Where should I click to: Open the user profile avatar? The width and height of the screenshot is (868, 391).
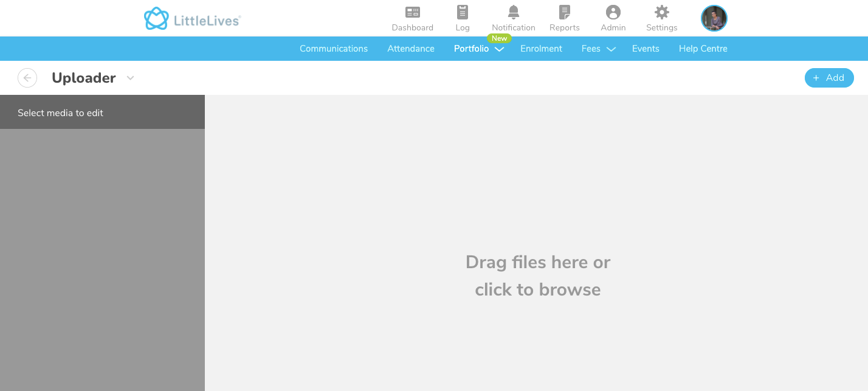[714, 18]
